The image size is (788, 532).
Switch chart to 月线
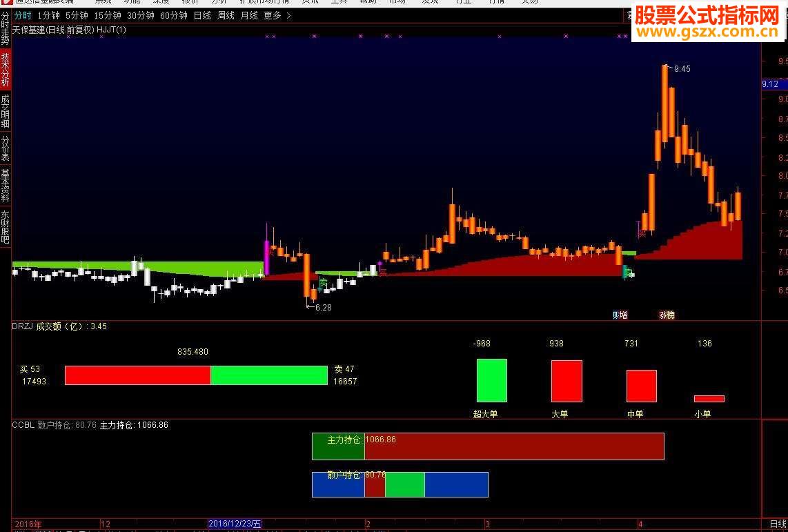249,16
